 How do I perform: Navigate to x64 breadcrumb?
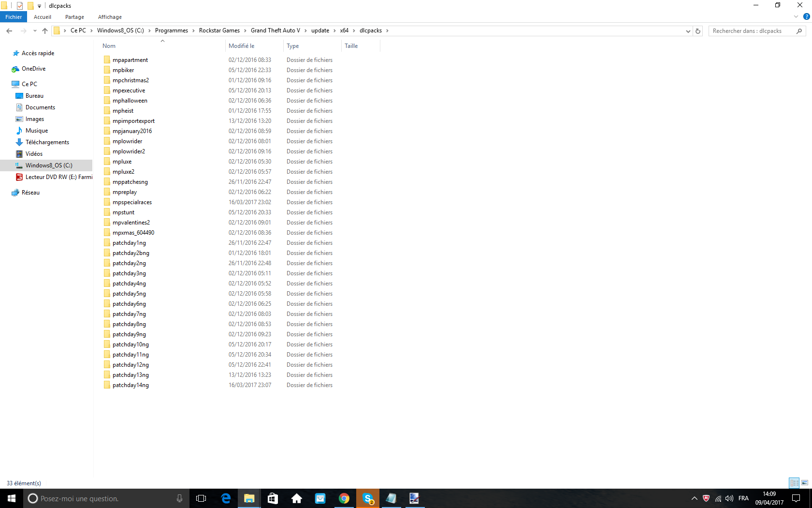[x=344, y=30]
